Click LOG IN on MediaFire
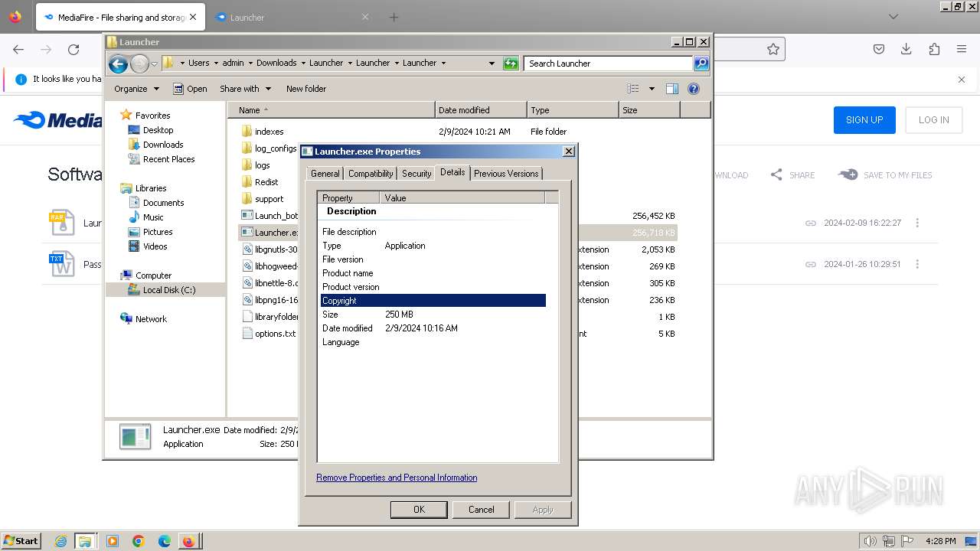This screenshot has height=551, width=980. click(x=934, y=120)
